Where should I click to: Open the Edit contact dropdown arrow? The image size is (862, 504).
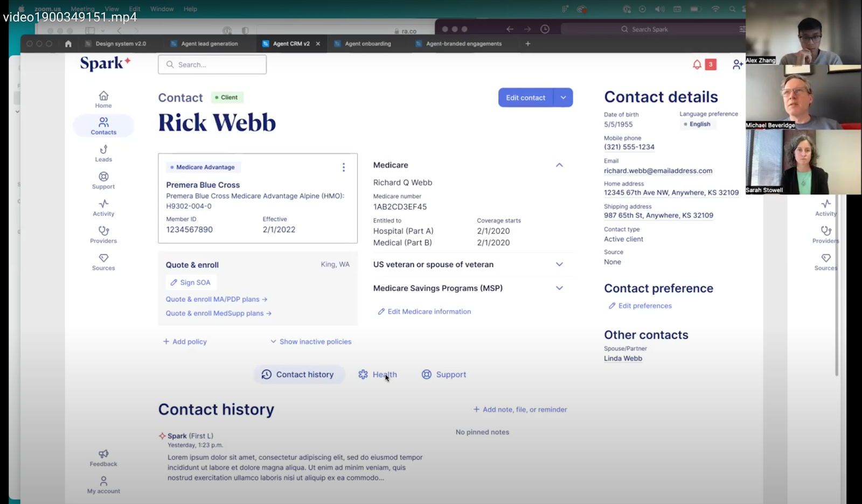564,97
